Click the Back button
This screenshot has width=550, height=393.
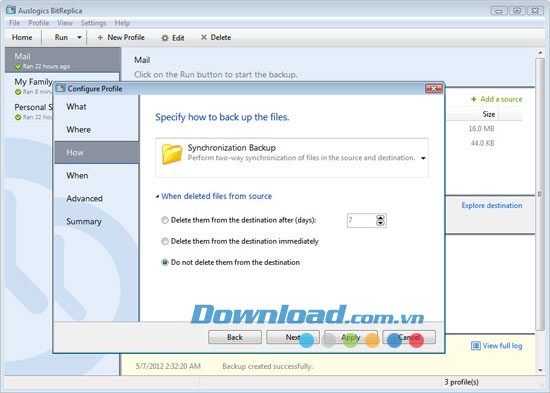(235, 337)
